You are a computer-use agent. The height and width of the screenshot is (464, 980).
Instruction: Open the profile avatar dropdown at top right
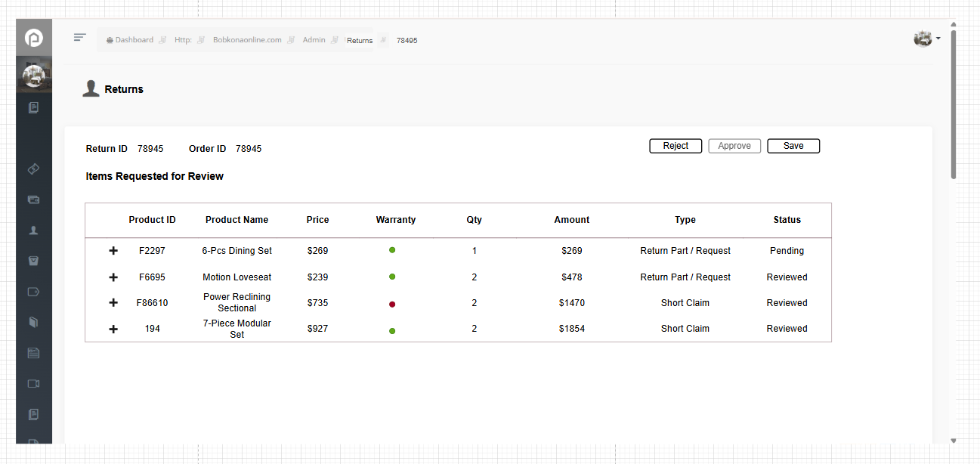(926, 39)
